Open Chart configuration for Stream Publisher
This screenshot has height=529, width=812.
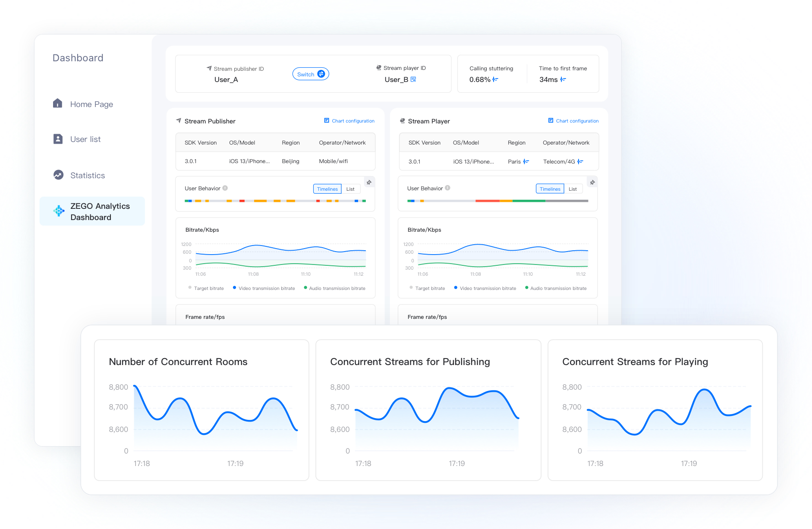349,121
